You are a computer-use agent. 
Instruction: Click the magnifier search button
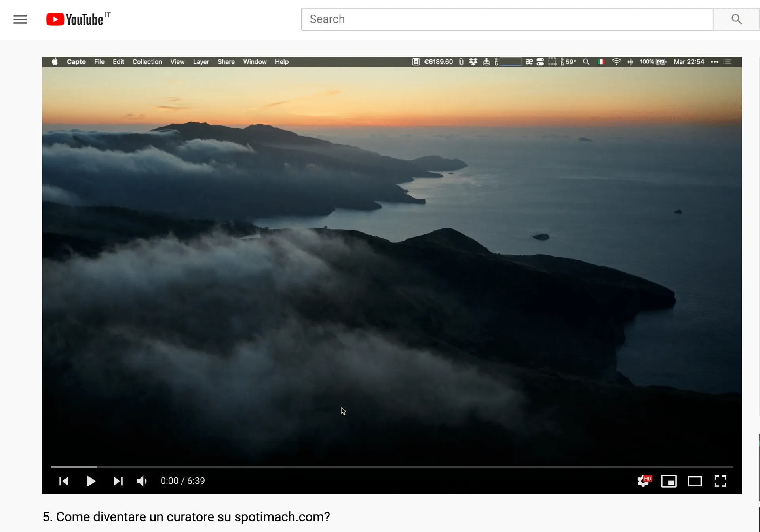point(736,19)
